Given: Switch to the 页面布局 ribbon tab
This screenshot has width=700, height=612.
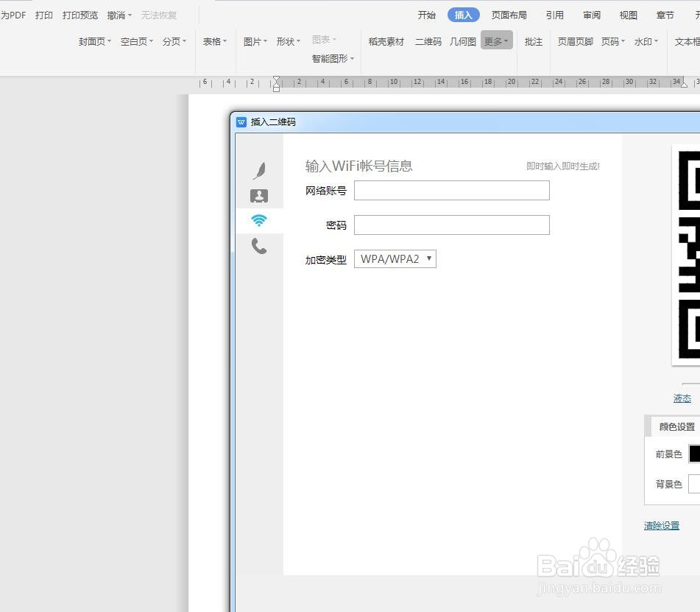Looking at the screenshot, I should (509, 15).
